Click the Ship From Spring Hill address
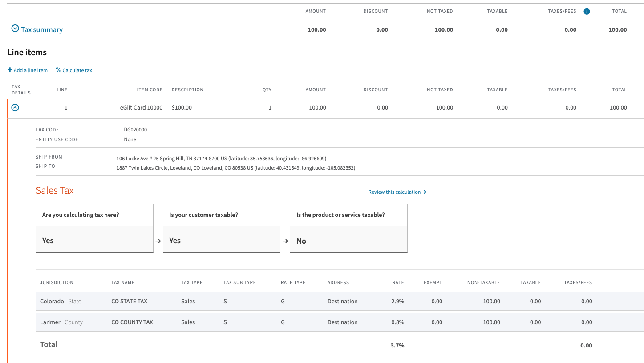644x363 pixels. pos(221,159)
